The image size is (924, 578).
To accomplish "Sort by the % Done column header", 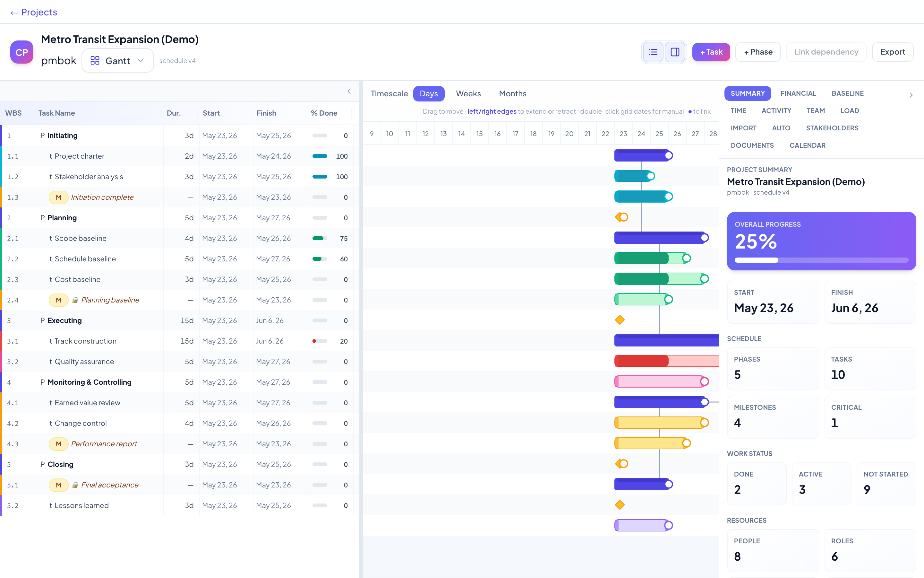I will pos(324,113).
